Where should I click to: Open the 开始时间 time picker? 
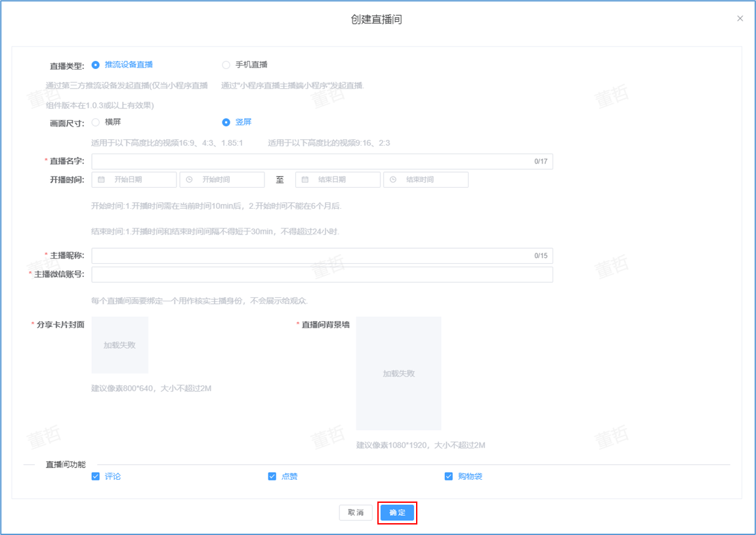(x=222, y=179)
